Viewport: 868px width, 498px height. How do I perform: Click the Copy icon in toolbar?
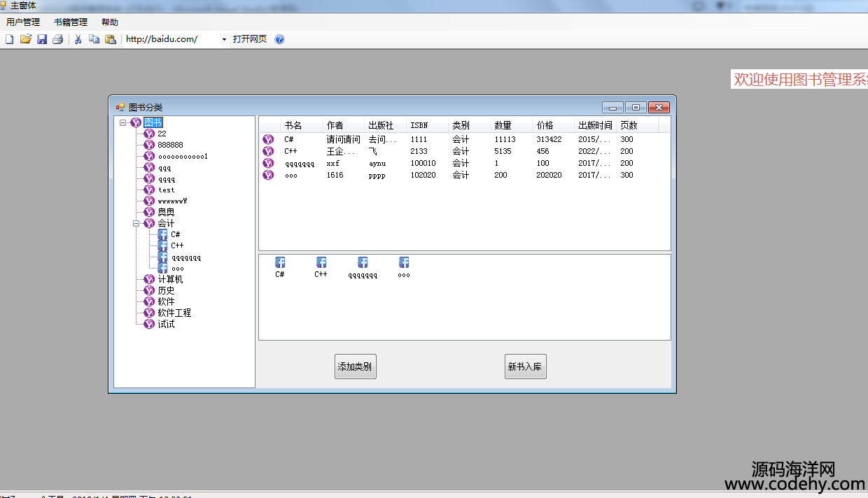pos(94,39)
